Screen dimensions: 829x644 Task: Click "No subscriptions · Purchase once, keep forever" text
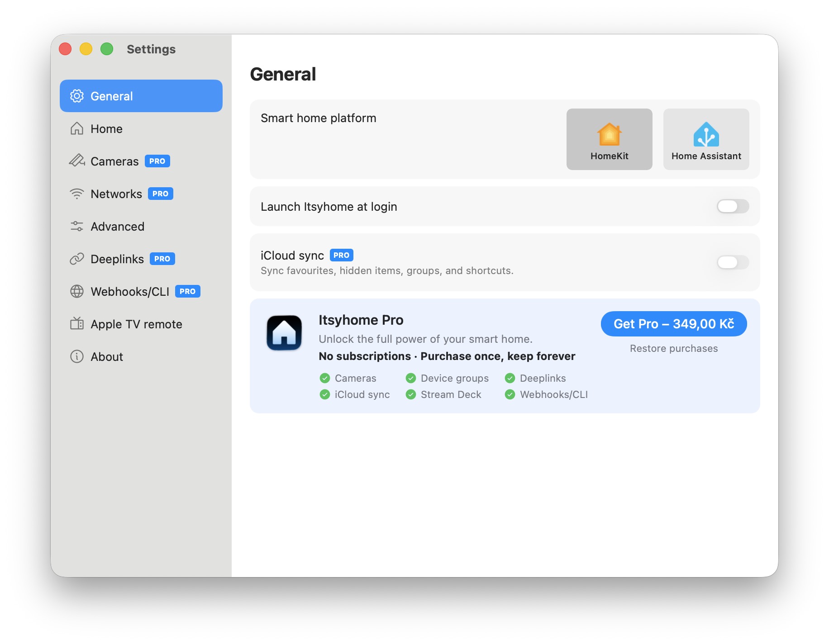coord(447,356)
